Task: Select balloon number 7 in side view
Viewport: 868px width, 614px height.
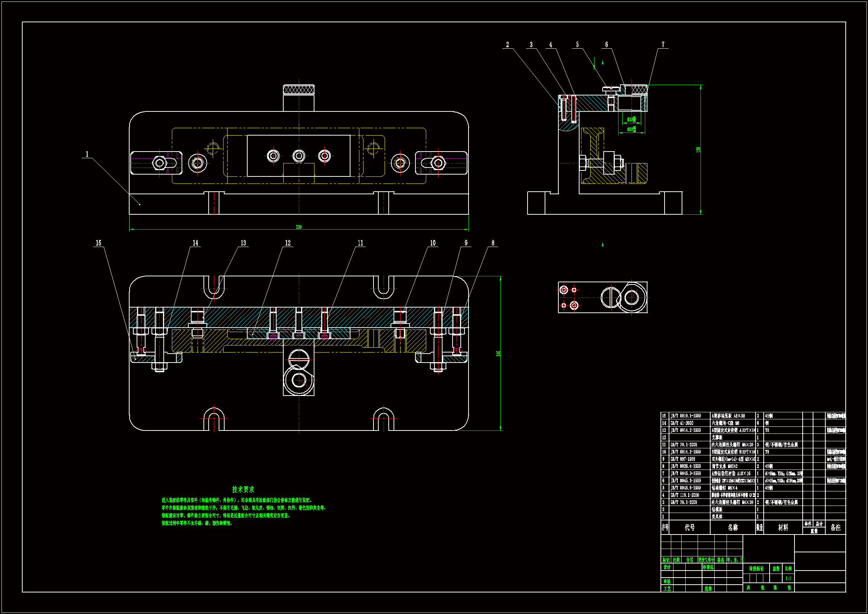Action: pos(663,45)
